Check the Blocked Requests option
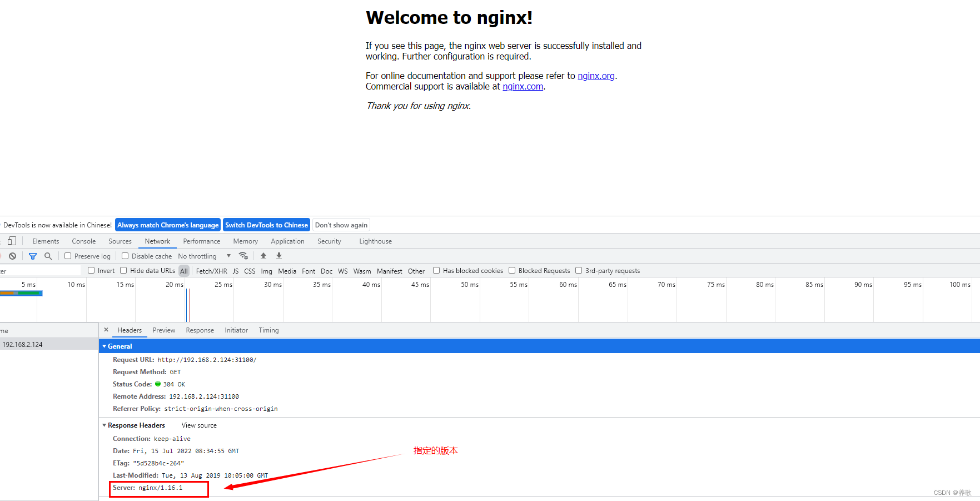This screenshot has width=980, height=501. (x=512, y=270)
